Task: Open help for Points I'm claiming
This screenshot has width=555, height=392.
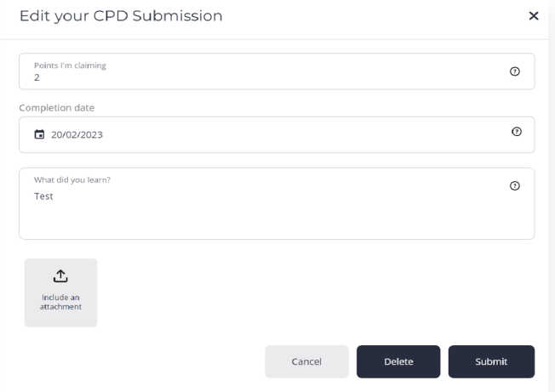Action: pyautogui.click(x=515, y=71)
